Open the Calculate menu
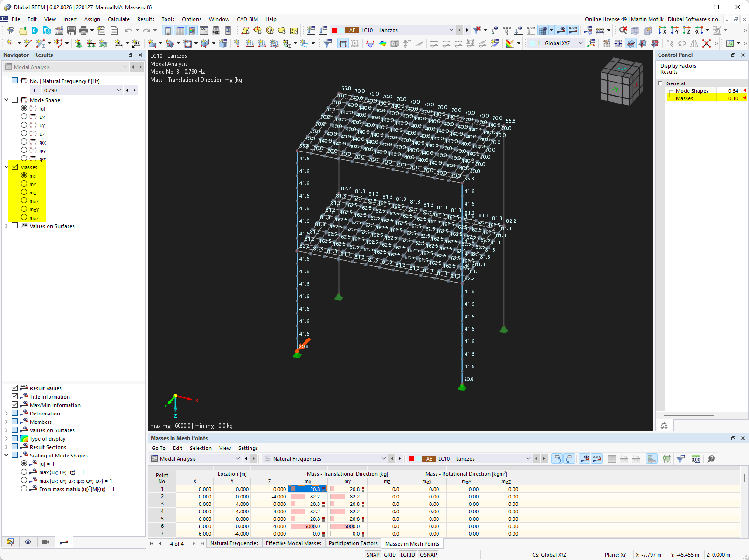Image resolution: width=749 pixels, height=560 pixels. point(118,19)
